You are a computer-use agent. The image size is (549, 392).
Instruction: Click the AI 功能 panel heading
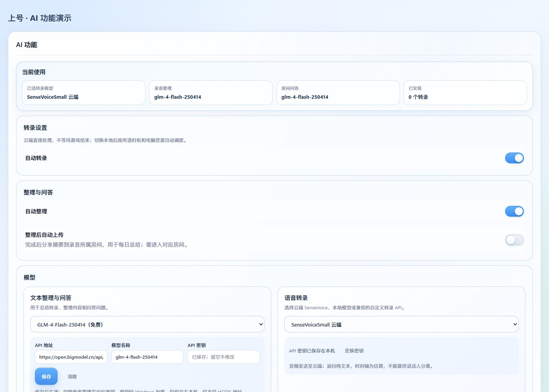click(x=27, y=45)
